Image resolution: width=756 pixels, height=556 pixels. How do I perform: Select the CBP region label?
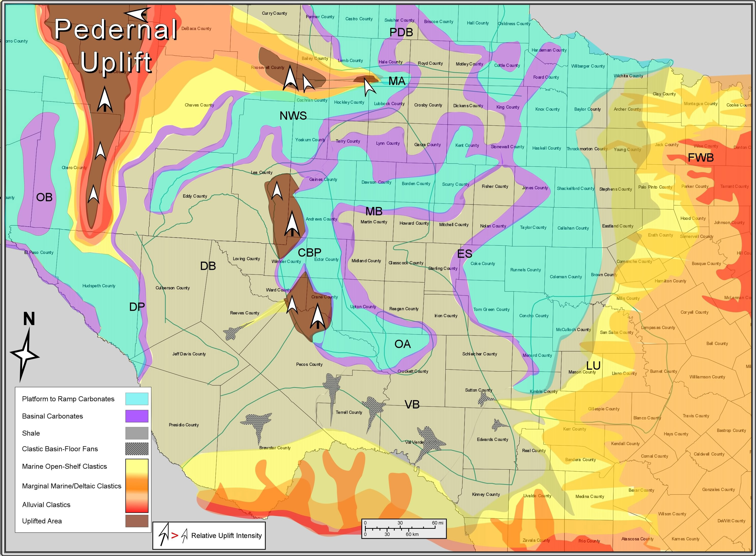click(x=309, y=252)
